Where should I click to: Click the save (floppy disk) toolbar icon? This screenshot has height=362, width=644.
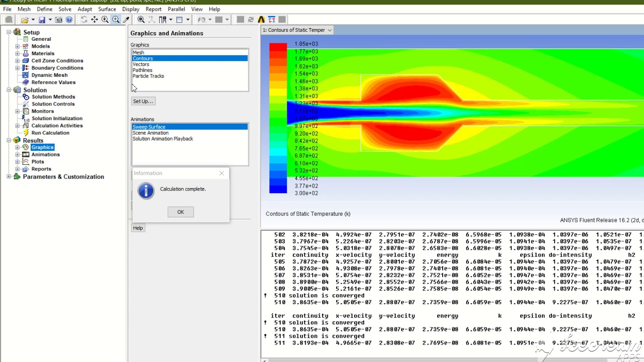(42, 20)
